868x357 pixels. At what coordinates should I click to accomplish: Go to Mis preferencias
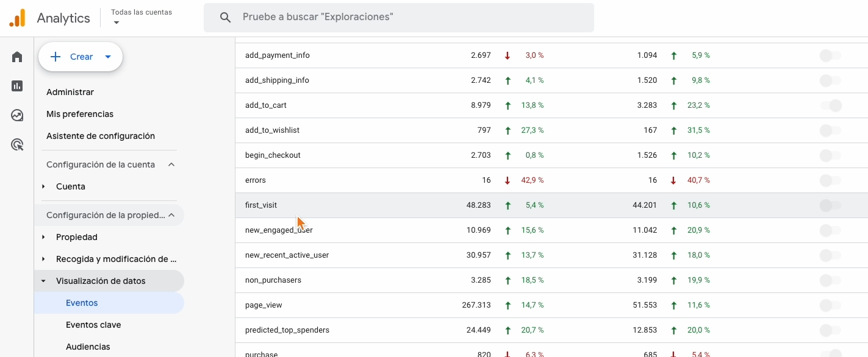pyautogui.click(x=80, y=114)
